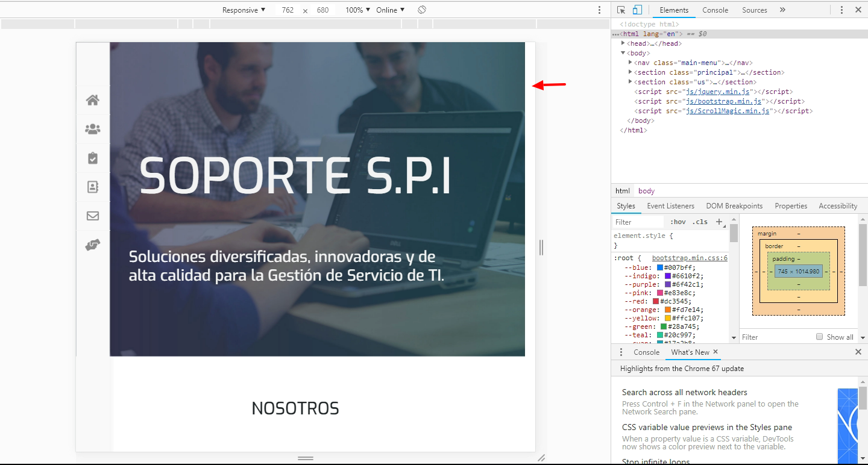This screenshot has height=465, width=868.
Task: Close the DevTools panel
Action: click(x=858, y=10)
